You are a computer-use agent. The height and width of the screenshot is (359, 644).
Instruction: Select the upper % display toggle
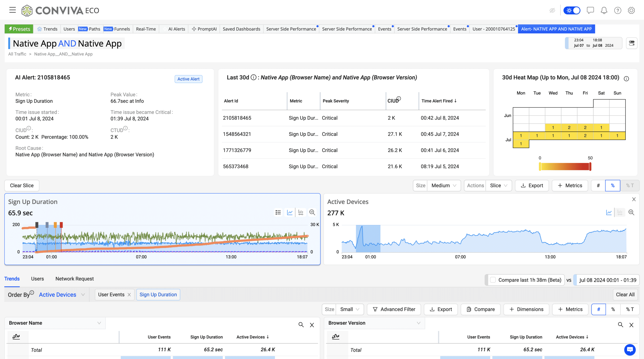coord(613,185)
